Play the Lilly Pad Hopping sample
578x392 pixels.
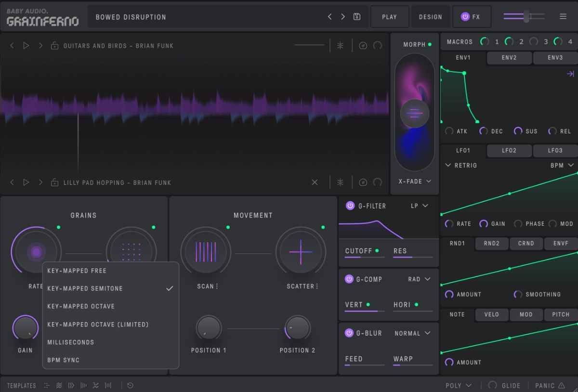pos(26,183)
